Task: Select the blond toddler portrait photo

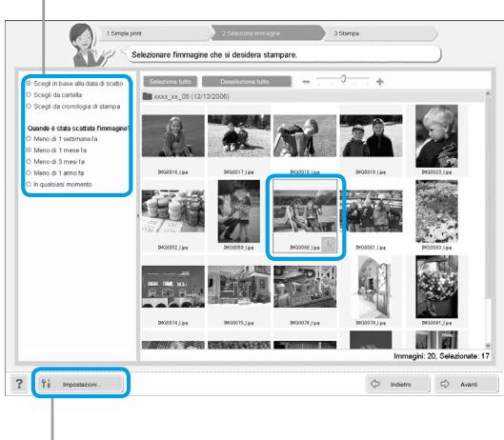Action: coord(436,136)
